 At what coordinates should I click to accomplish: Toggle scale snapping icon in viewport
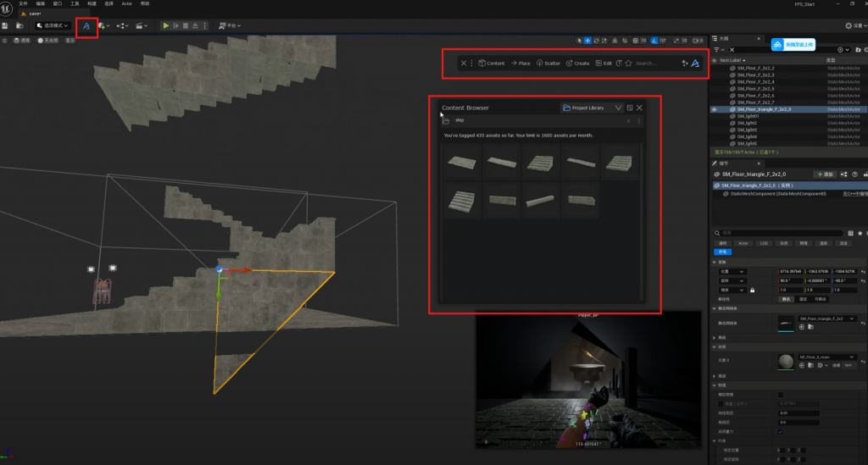(x=676, y=41)
